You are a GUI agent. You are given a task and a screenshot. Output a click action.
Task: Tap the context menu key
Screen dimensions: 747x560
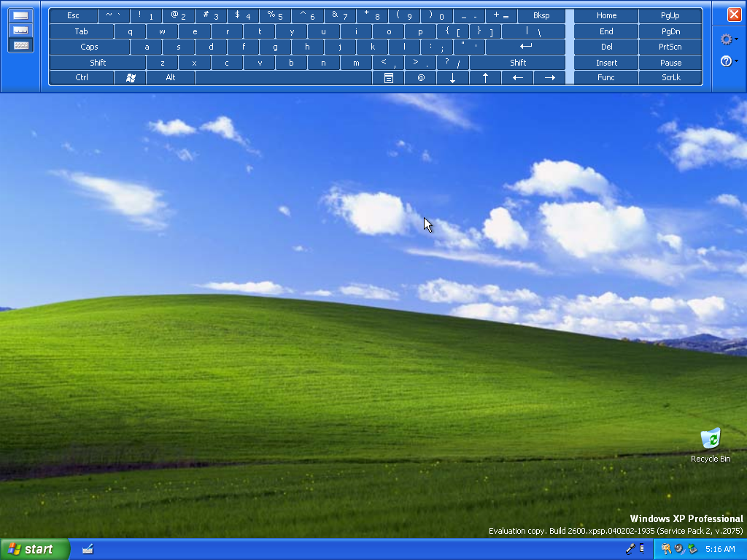click(388, 77)
